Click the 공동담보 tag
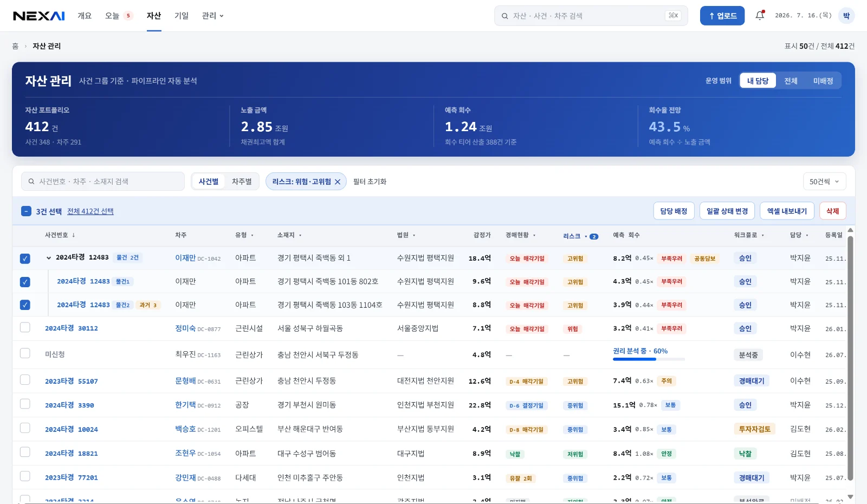Screen dimensions: 867x504 coord(705,259)
